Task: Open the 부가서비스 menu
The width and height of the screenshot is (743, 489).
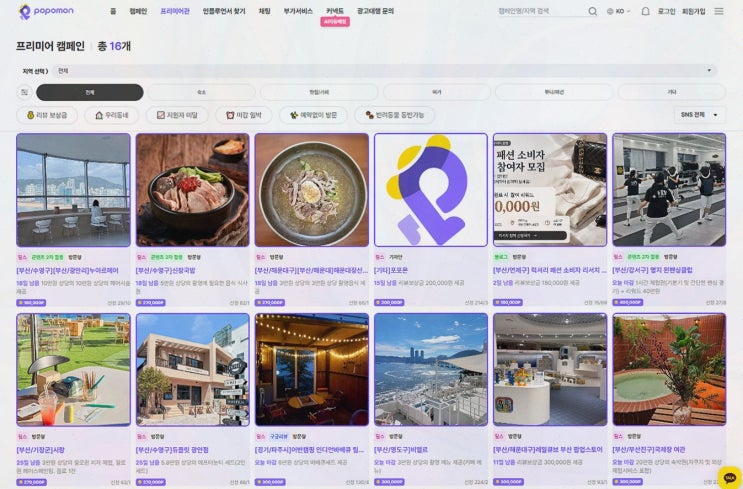Action: (298, 11)
